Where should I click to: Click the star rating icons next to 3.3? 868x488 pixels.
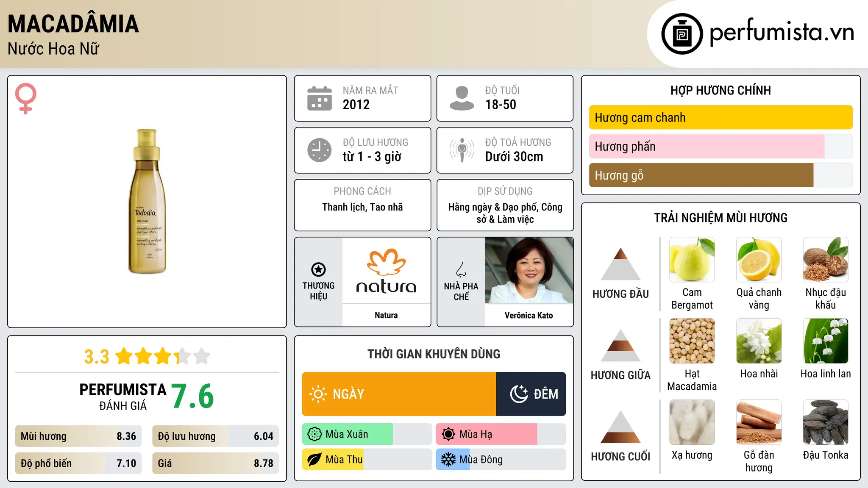162,356
